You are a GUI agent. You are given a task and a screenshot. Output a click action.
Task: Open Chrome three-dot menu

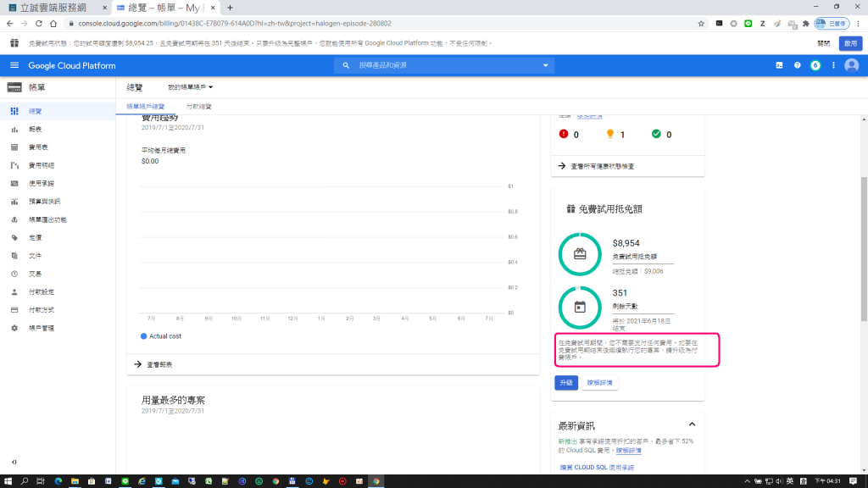tap(858, 23)
